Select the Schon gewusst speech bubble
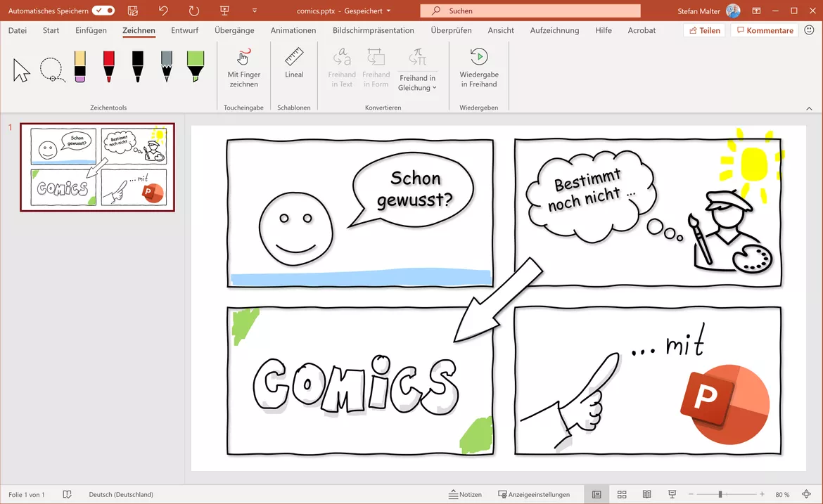Image resolution: width=823 pixels, height=504 pixels. (412, 190)
